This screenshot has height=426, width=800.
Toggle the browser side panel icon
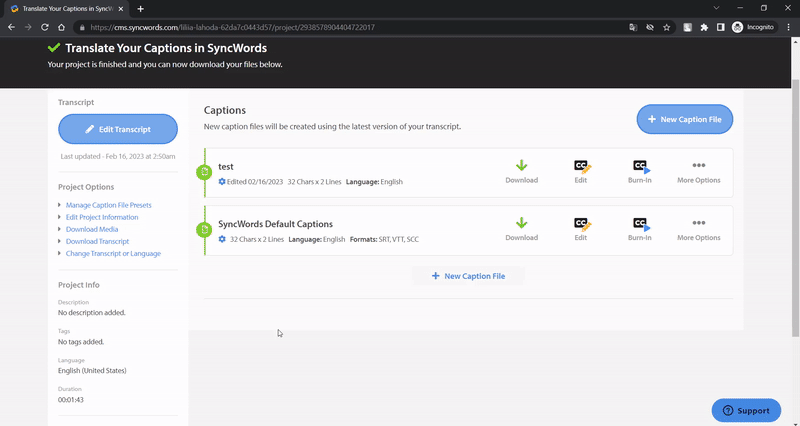[720, 28]
